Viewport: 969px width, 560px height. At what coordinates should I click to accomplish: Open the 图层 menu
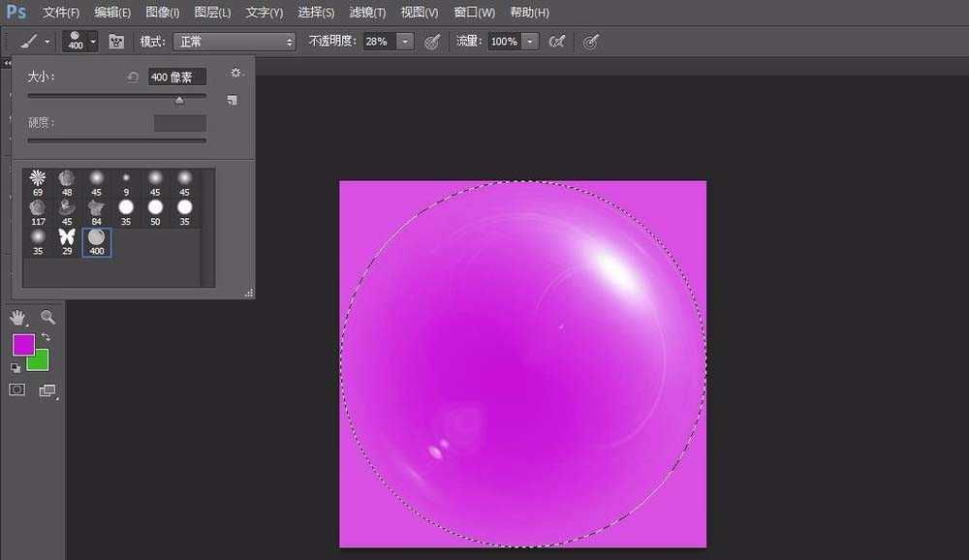pyautogui.click(x=210, y=13)
